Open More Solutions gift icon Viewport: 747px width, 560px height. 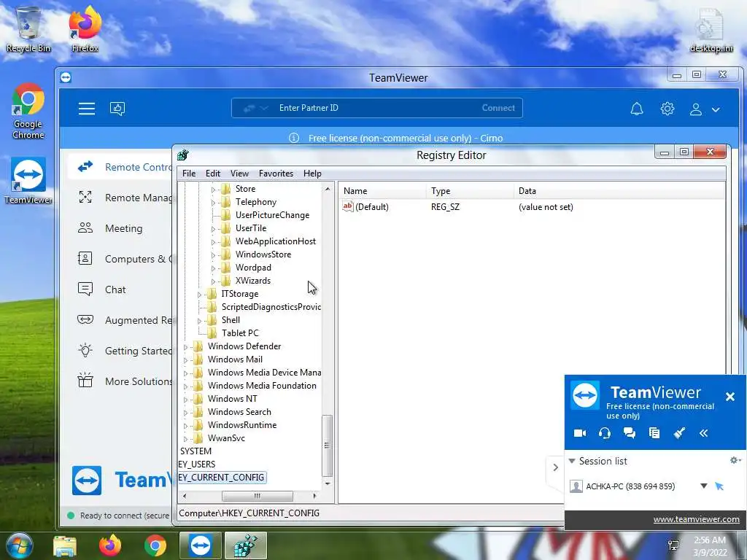pyautogui.click(x=85, y=381)
